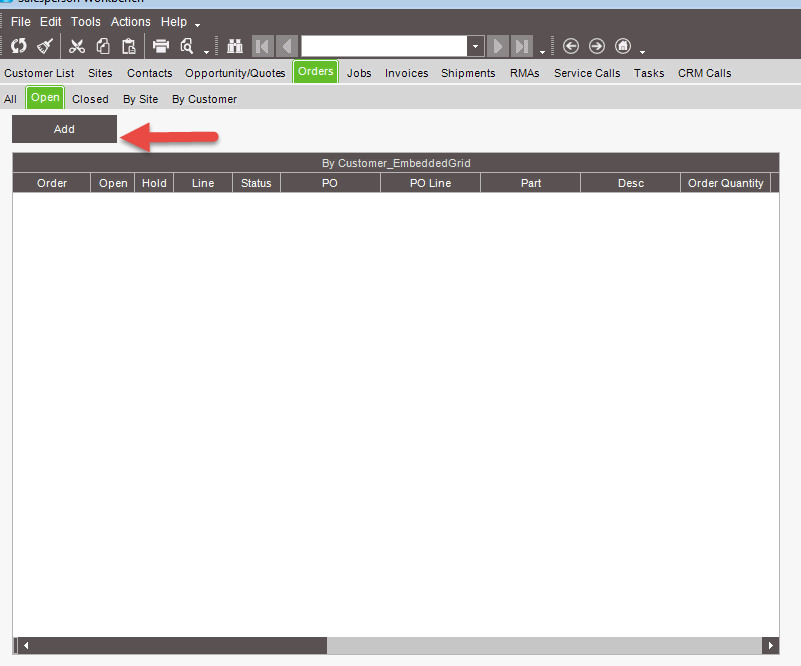Switch to Customer List tab
801x666 pixels.
click(39, 73)
